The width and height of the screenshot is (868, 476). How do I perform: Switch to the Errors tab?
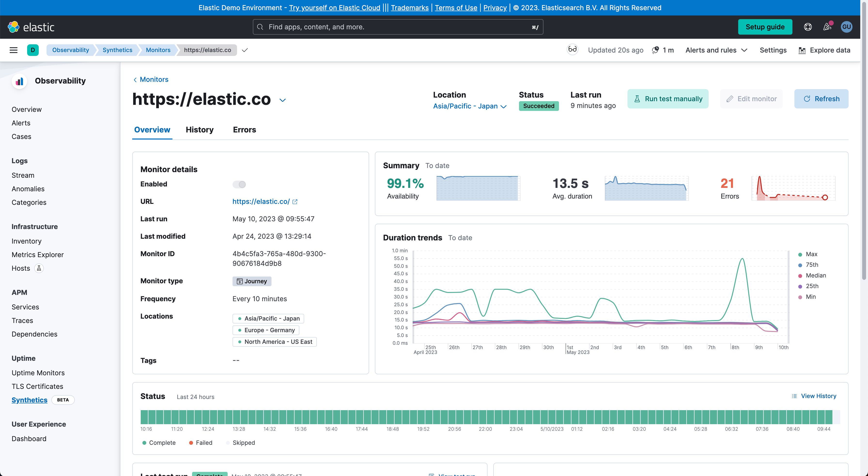244,130
